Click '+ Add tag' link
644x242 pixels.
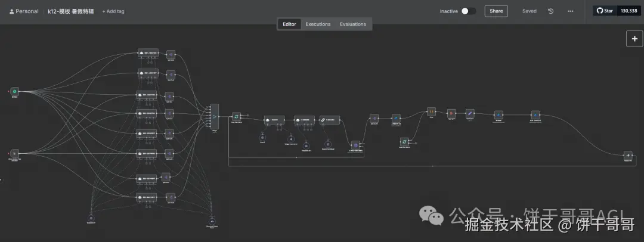(113, 11)
